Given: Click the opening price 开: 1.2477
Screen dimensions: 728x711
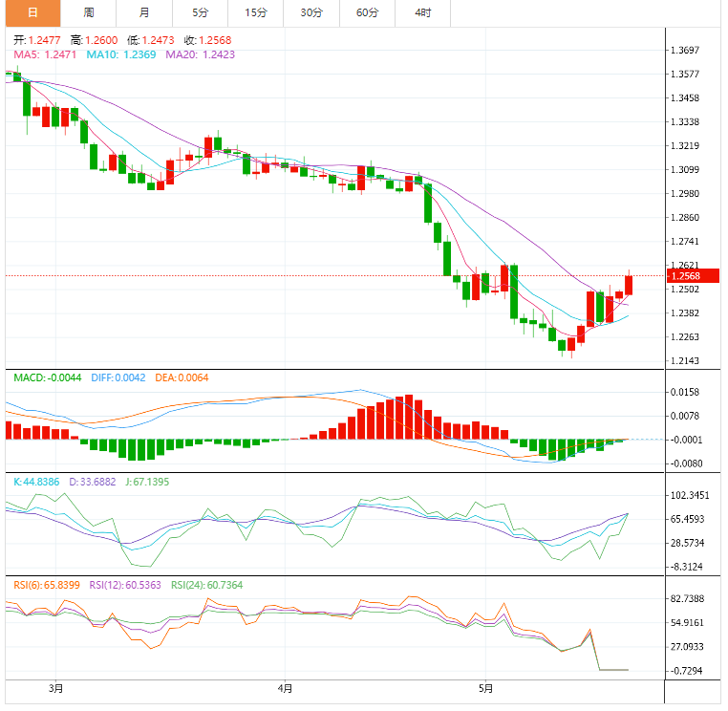Looking at the screenshot, I should [36, 40].
